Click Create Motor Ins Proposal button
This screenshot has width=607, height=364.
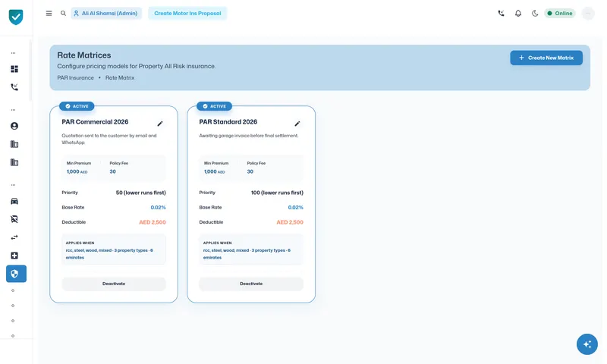pyautogui.click(x=187, y=13)
